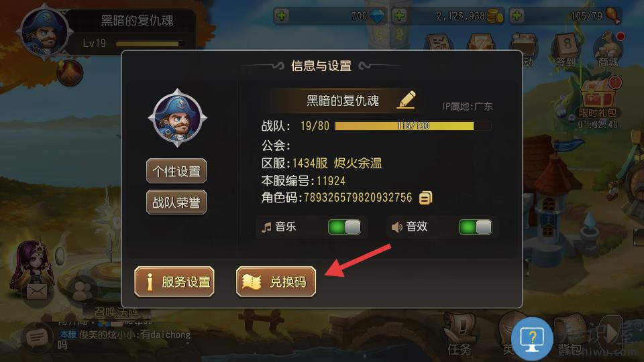The width and height of the screenshot is (644, 362).
Task: Add diamonds with green plus icon
Action: click(x=282, y=15)
